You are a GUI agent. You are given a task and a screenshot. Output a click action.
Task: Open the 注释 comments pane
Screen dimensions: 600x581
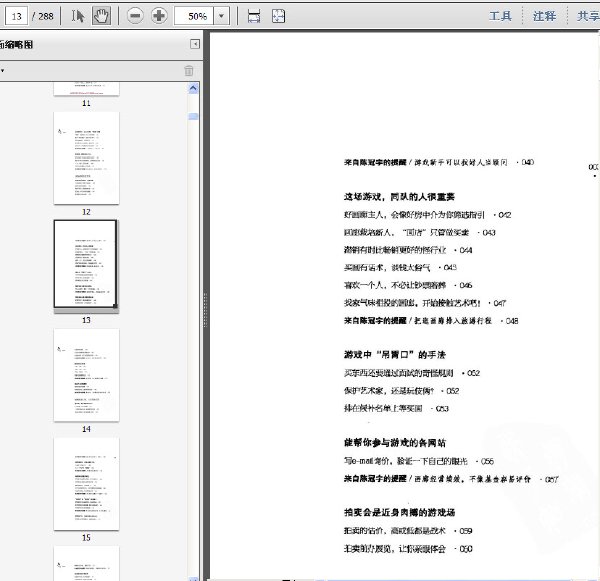[544, 16]
